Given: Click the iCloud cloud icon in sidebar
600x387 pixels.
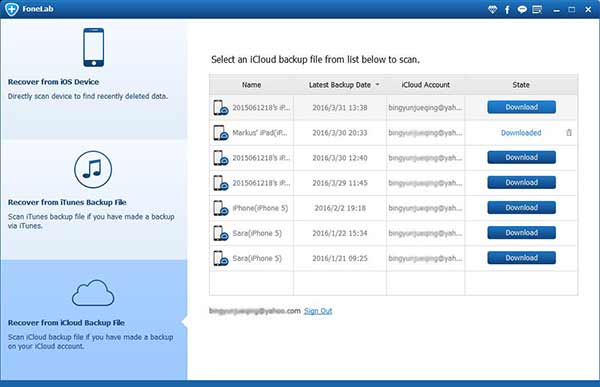Looking at the screenshot, I should [x=93, y=293].
